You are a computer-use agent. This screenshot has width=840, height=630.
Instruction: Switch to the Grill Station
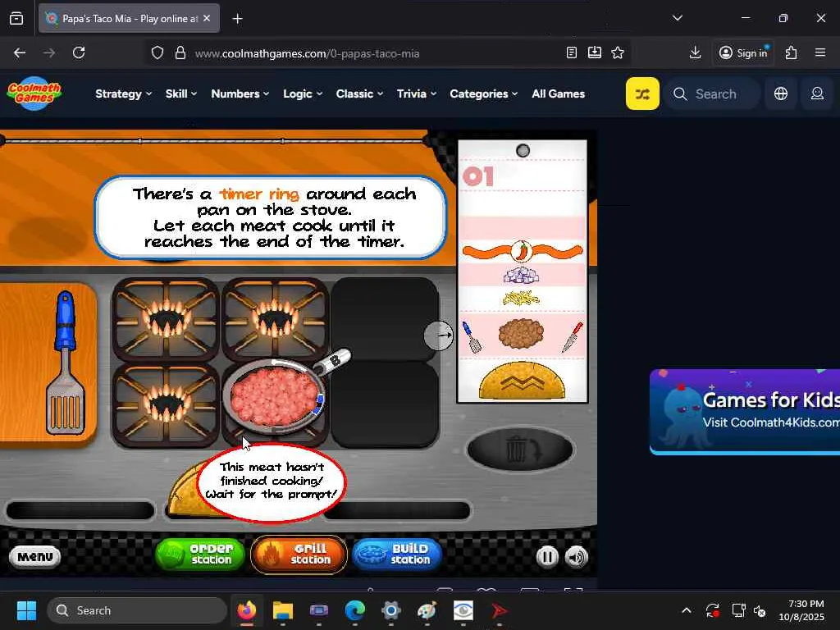point(299,555)
